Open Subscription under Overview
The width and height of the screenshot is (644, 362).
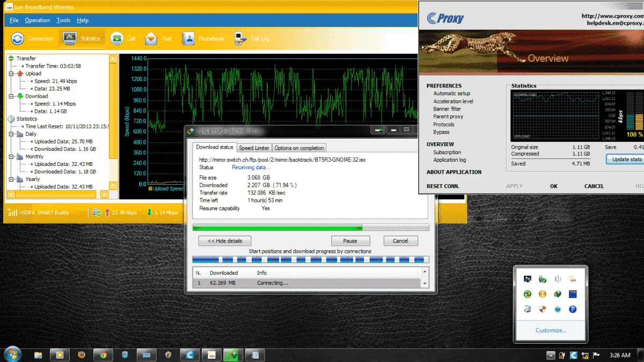pyautogui.click(x=447, y=152)
